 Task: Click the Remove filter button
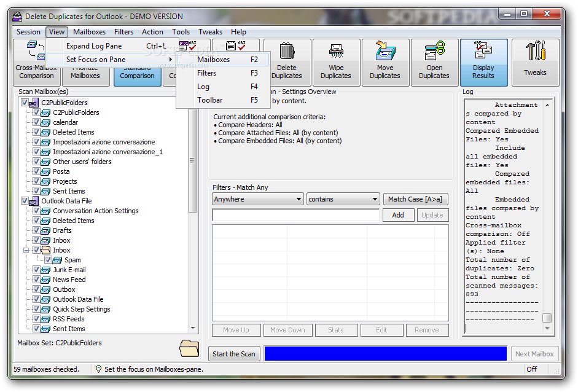[x=427, y=330]
